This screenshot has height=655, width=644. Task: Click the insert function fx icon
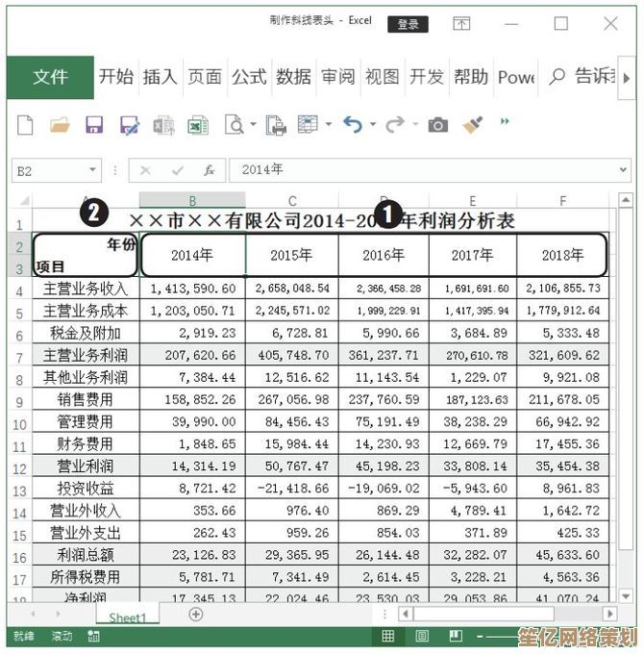click(x=209, y=170)
